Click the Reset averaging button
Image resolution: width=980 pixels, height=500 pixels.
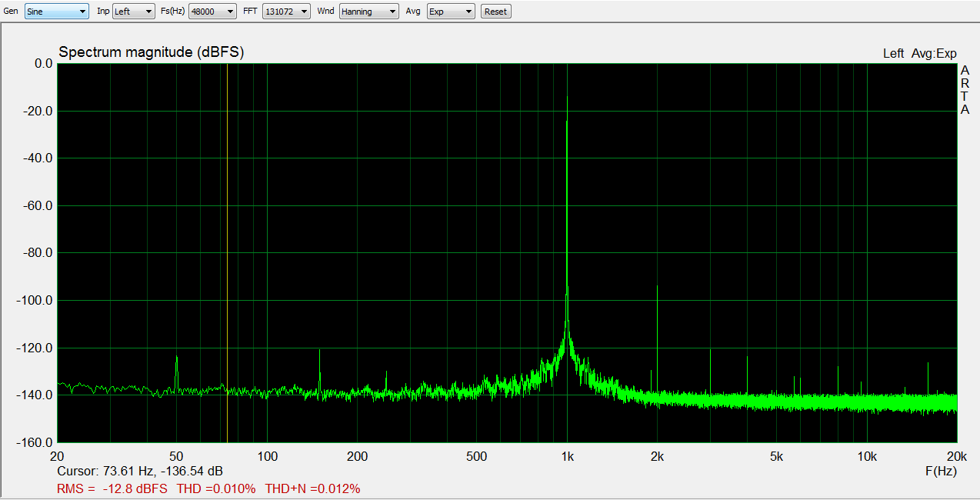pos(495,12)
